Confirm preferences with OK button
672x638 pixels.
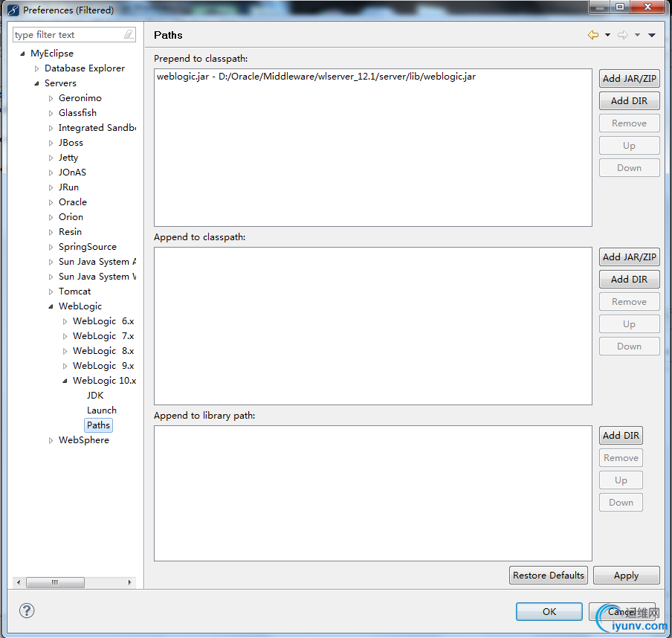point(549,611)
